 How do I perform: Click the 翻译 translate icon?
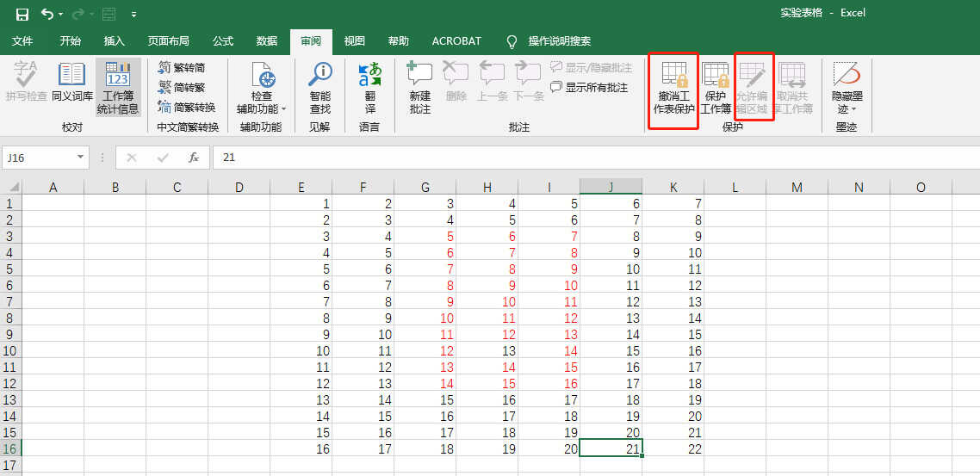click(x=370, y=88)
